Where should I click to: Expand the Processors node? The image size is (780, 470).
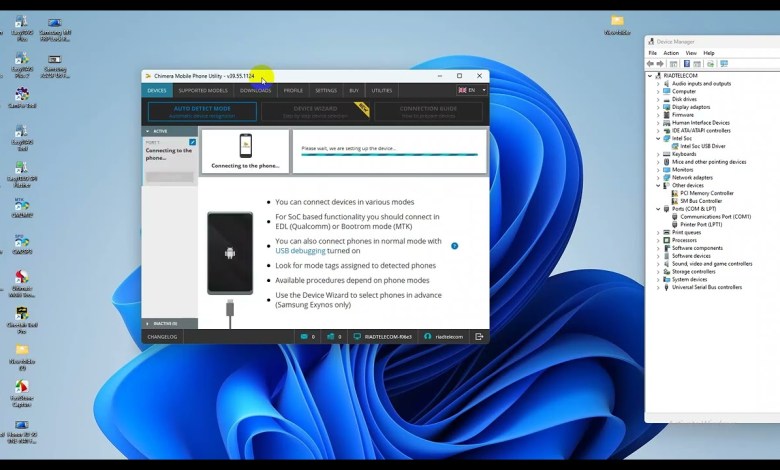point(658,240)
